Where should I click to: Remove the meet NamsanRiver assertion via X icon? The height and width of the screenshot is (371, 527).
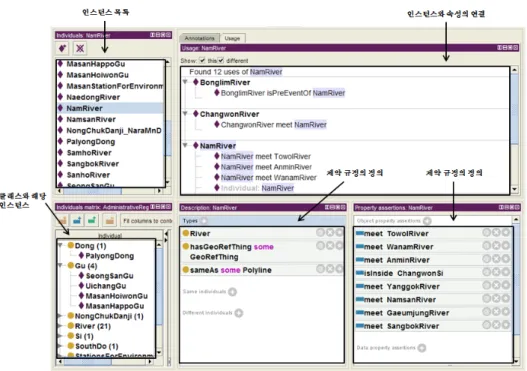pos(496,298)
